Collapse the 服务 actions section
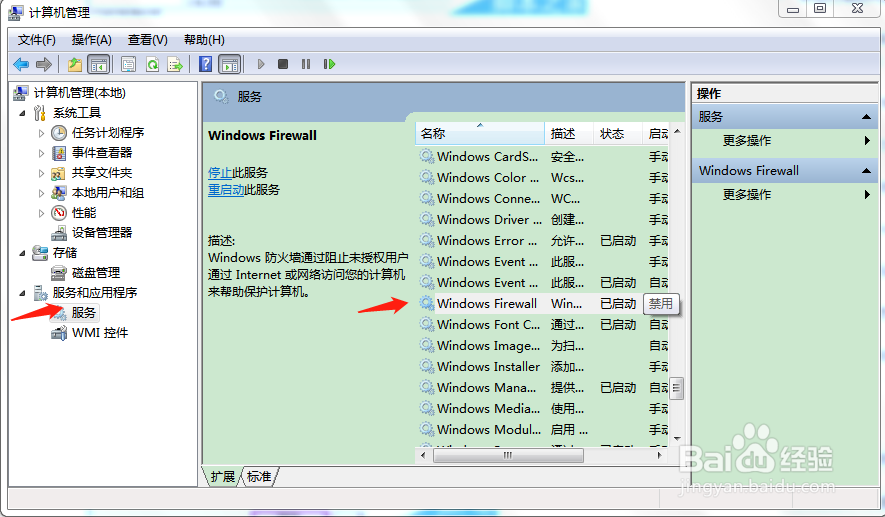The height and width of the screenshot is (517, 885). click(866, 117)
